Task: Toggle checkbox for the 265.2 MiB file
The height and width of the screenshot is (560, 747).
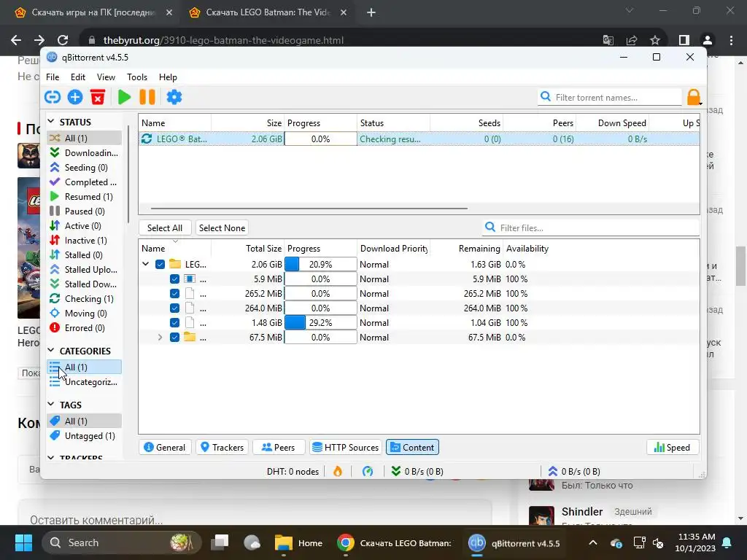Action: pos(174,294)
